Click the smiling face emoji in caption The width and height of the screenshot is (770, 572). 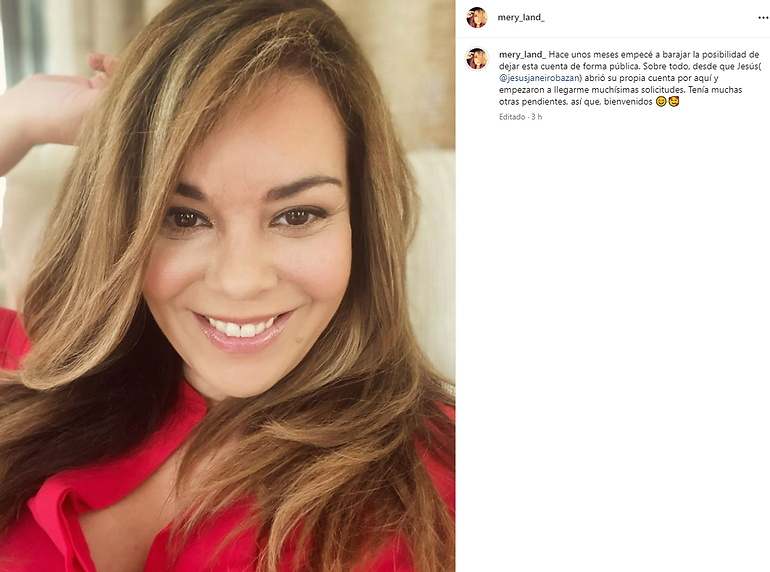(x=661, y=102)
